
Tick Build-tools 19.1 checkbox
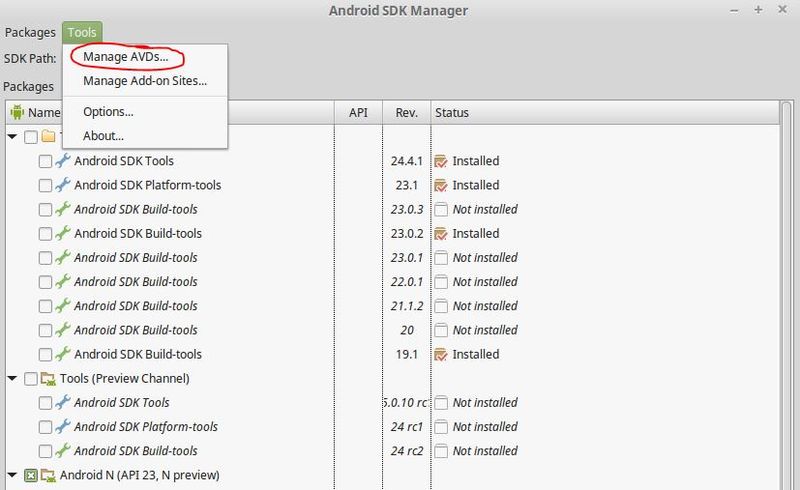(45, 354)
